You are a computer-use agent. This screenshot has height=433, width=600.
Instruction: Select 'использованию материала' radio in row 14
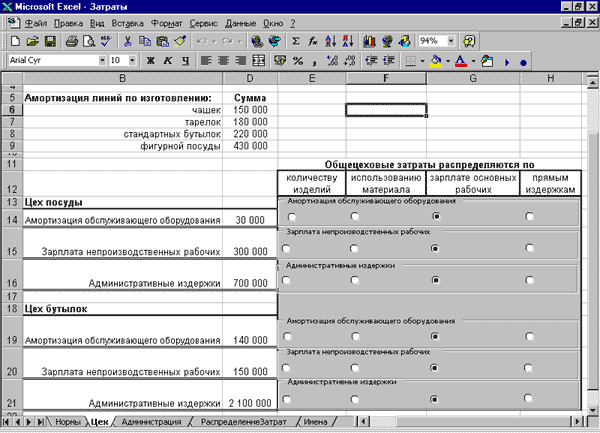click(x=355, y=216)
